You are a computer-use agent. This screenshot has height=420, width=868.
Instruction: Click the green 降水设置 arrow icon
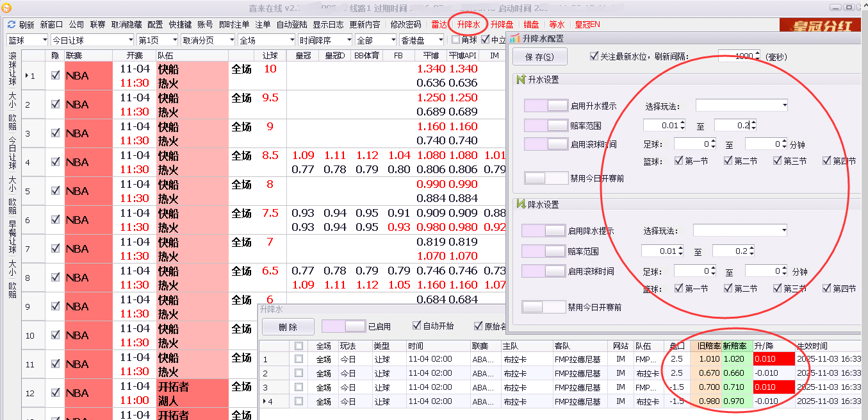520,205
